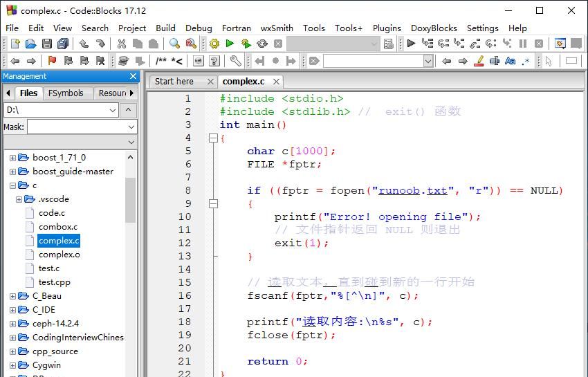The width and height of the screenshot is (588, 377).
Task: Expand the boost_1_71_0 folder
Action: coord(12,158)
